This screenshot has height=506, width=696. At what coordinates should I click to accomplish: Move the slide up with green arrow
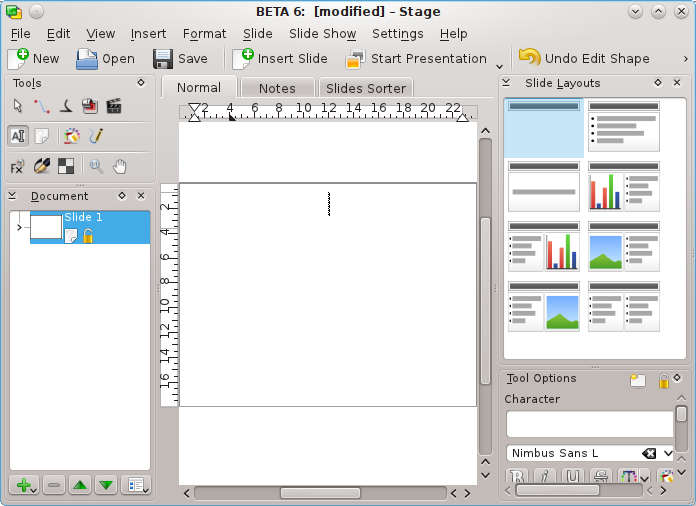coord(79,485)
